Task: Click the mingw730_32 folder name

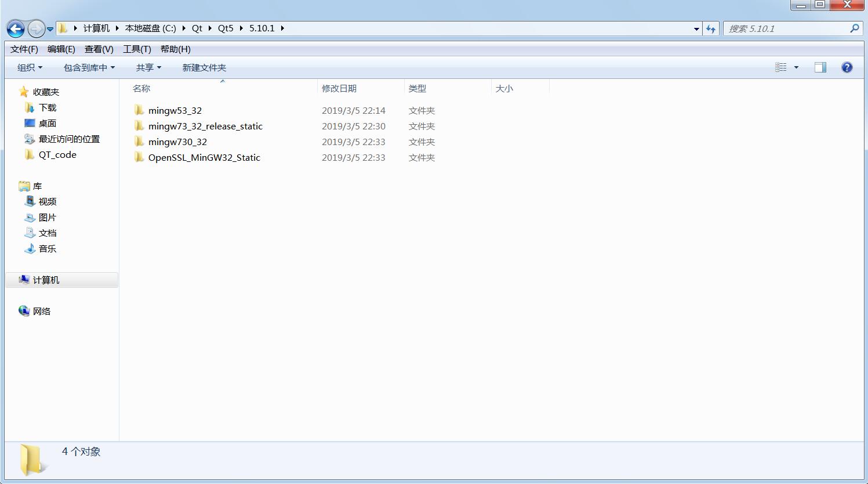Action: click(x=177, y=142)
